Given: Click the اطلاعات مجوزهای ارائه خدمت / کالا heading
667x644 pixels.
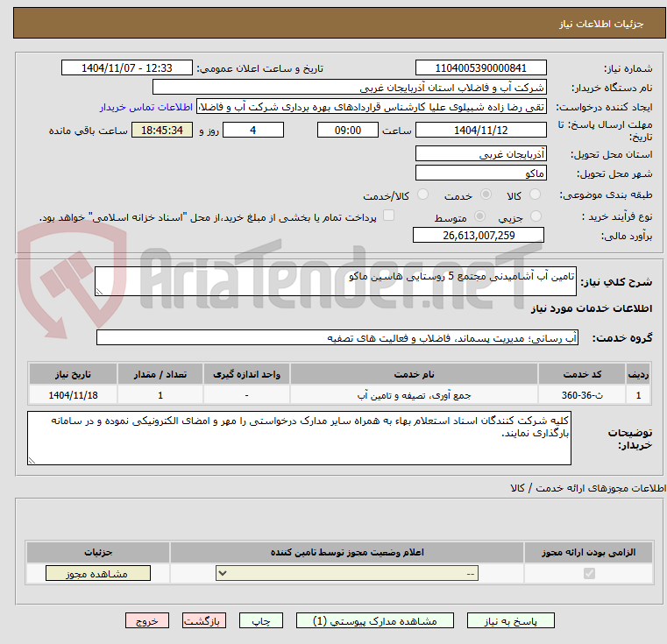Looking at the screenshot, I should tap(588, 488).
